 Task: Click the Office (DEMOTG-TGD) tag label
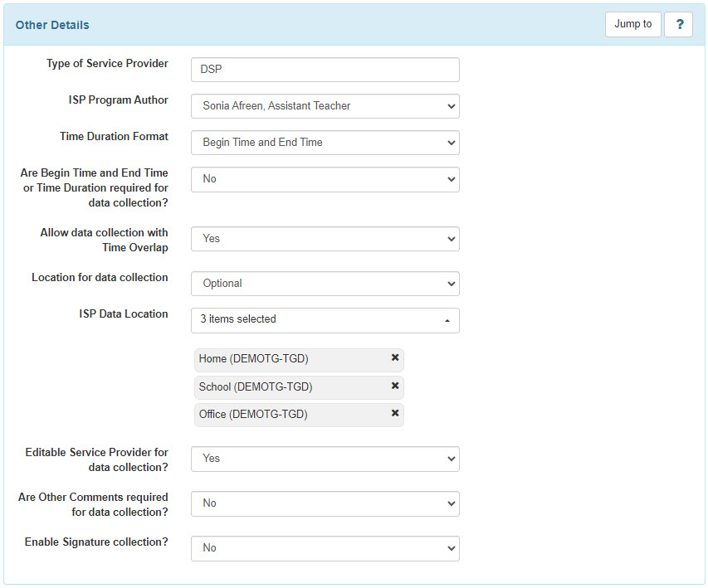[x=253, y=414]
